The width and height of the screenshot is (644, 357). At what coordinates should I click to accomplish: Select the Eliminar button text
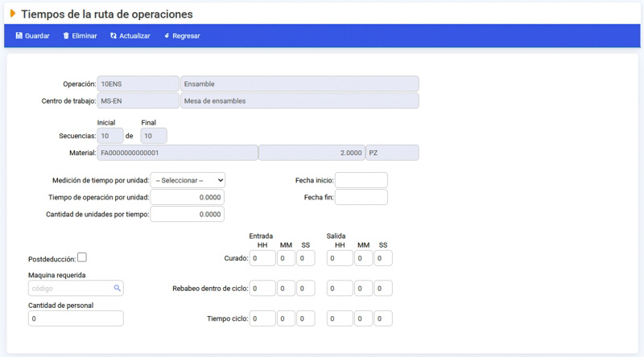pyautogui.click(x=85, y=35)
